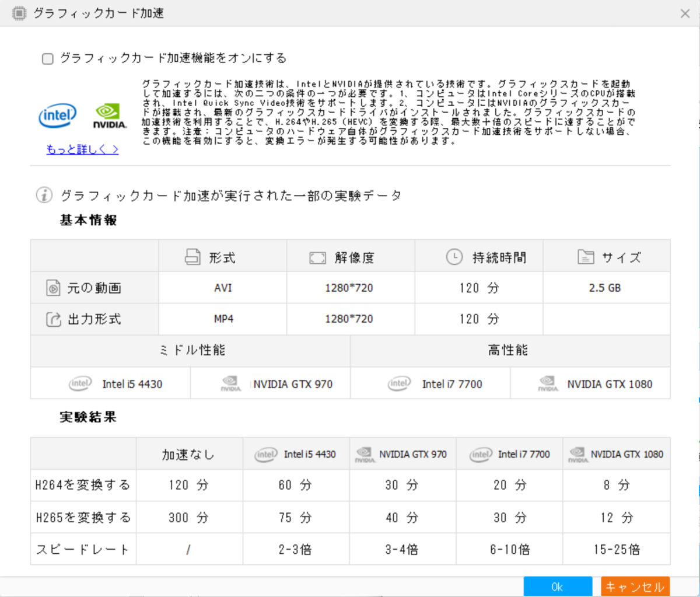The width and height of the screenshot is (700, 597).
Task: Confirm with the Ok button
Action: pyautogui.click(x=558, y=586)
